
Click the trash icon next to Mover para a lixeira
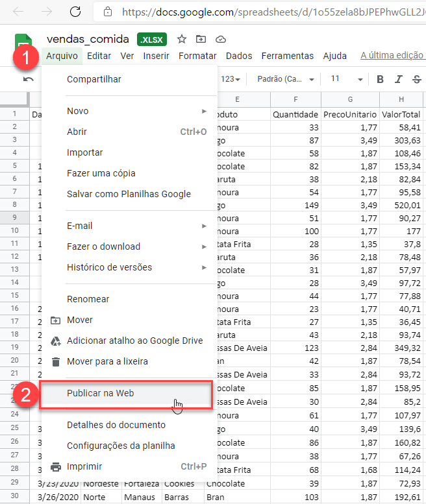pyautogui.click(x=56, y=361)
